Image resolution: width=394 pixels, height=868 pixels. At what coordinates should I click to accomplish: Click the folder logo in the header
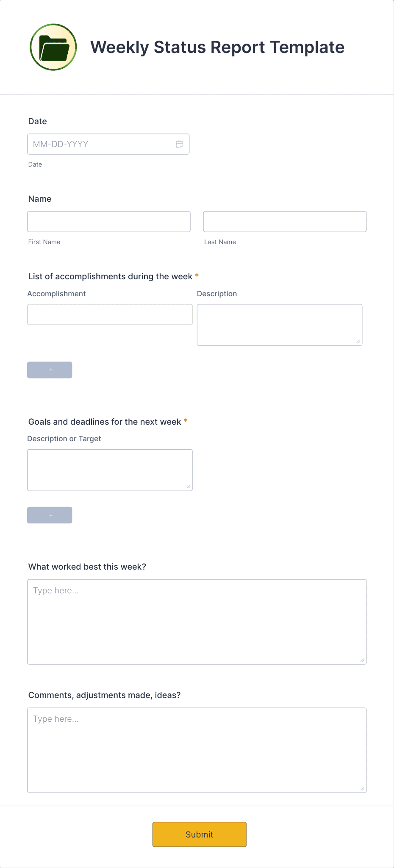click(x=53, y=47)
